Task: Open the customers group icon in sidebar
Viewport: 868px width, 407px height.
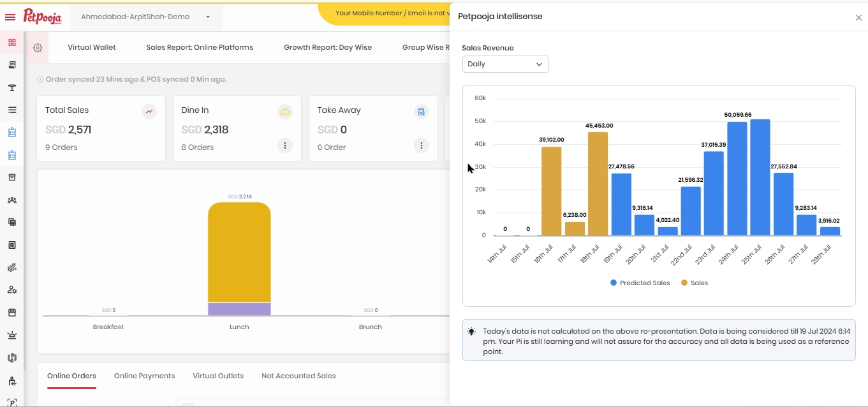Action: [11, 200]
